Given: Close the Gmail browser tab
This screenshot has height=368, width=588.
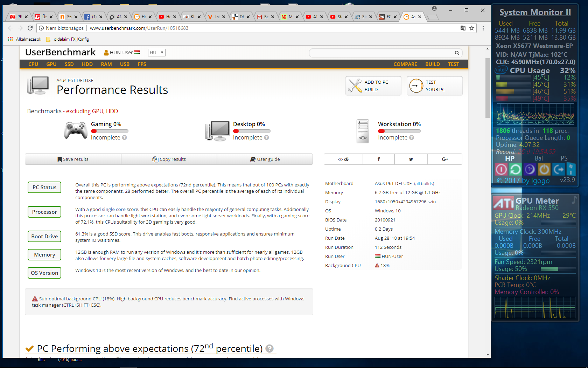Looking at the screenshot, I should point(273,16).
